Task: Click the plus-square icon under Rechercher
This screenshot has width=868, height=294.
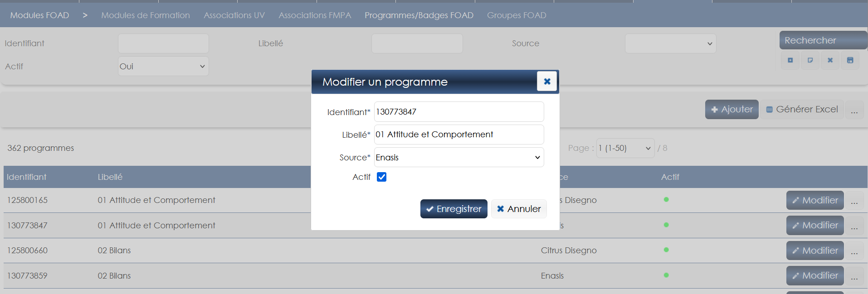Action: (x=790, y=60)
